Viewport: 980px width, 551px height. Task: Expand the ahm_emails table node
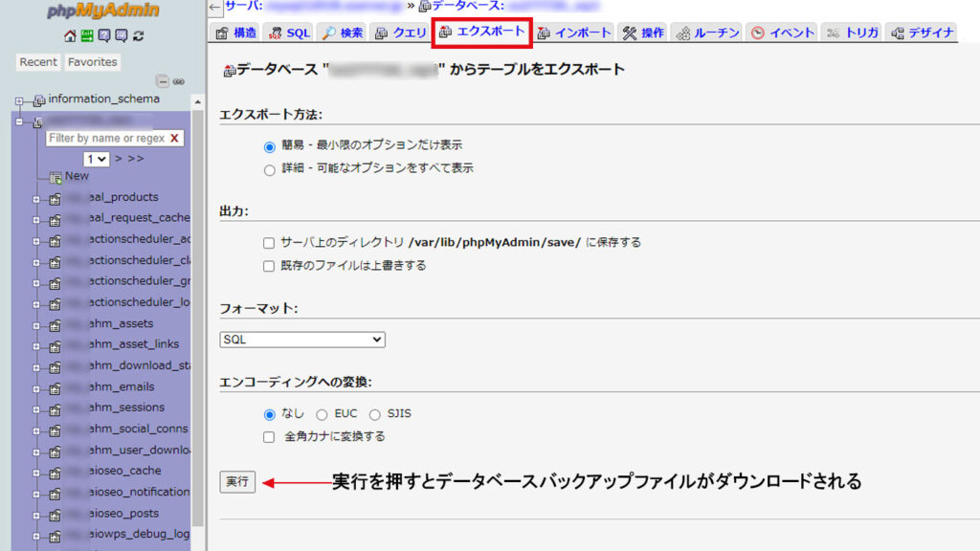coord(36,389)
